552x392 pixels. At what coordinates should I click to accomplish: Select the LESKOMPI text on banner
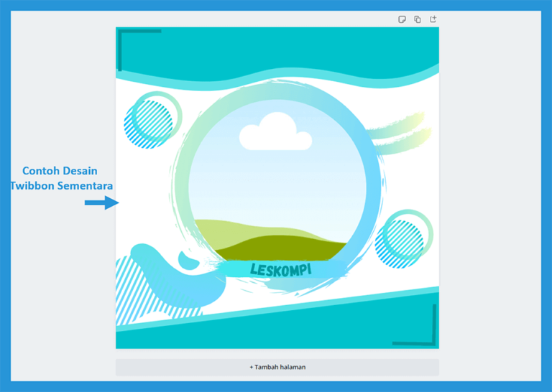click(280, 270)
